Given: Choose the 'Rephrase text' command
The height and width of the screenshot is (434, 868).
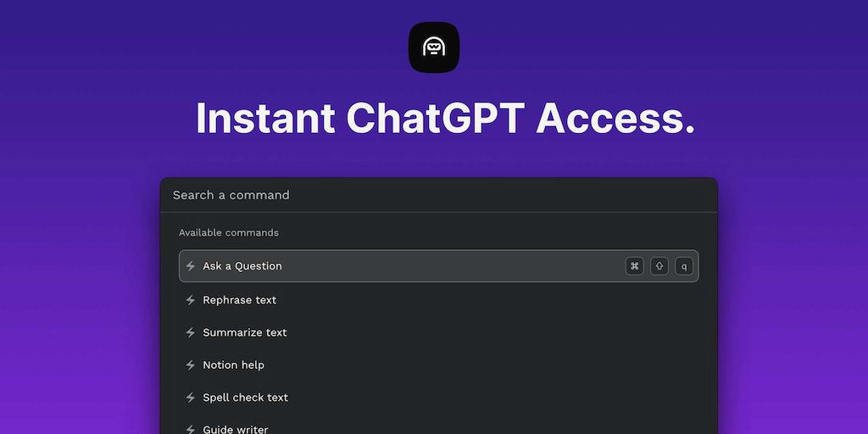Looking at the screenshot, I should tap(240, 300).
